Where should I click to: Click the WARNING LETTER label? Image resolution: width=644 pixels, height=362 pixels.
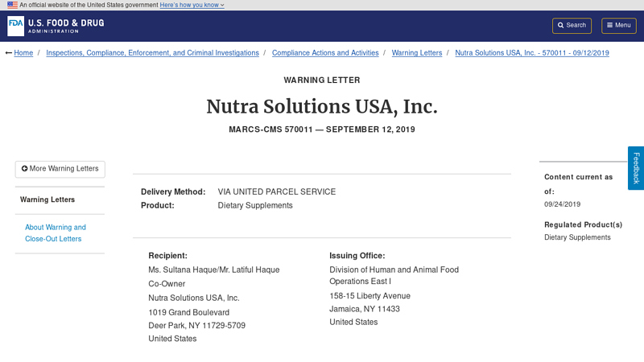pyautogui.click(x=322, y=80)
